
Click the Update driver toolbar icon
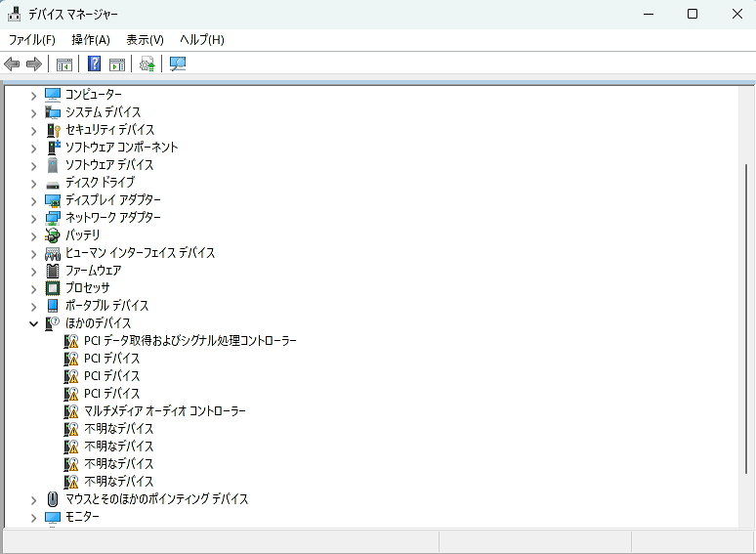(147, 64)
